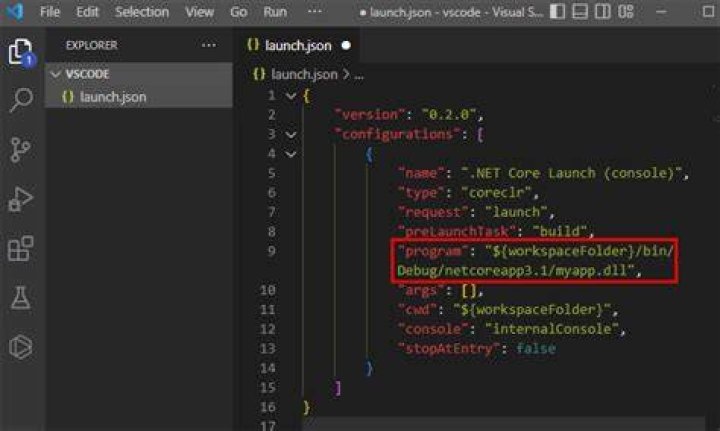This screenshot has width=720, height=431.
Task: Fold the configurations array at line 3
Action: (291, 134)
